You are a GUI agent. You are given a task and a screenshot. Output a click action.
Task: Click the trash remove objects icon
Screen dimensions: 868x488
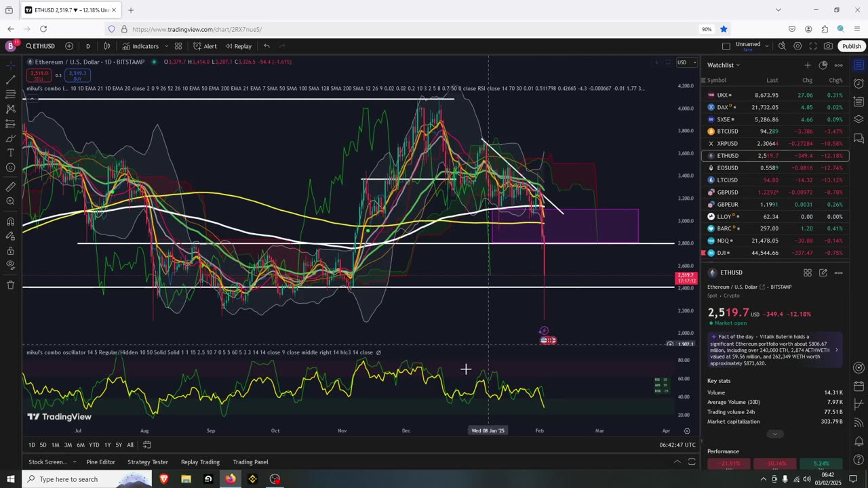(x=10, y=285)
